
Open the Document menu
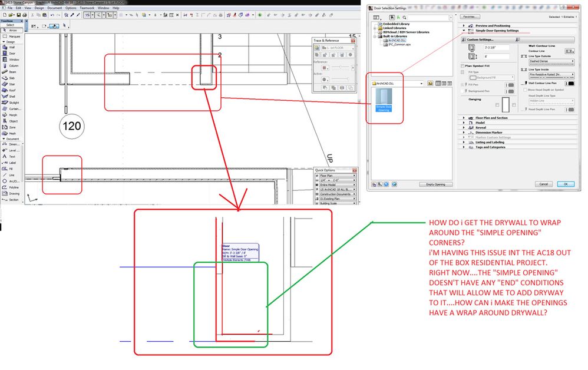coord(54,8)
